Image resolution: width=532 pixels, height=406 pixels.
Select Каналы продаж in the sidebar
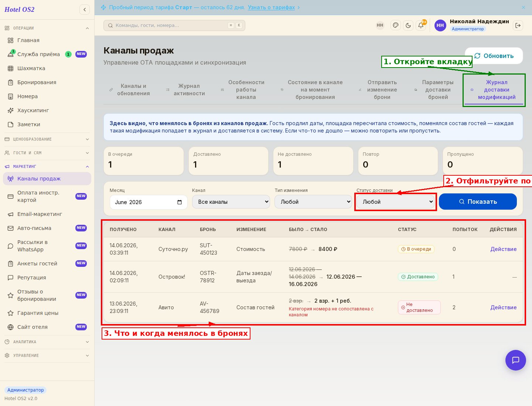pyautogui.click(x=47, y=179)
